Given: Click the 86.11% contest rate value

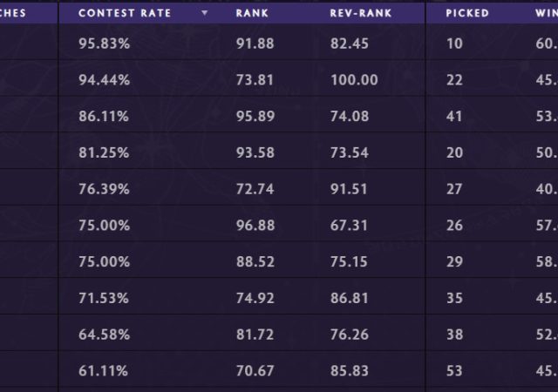Looking at the screenshot, I should pyautogui.click(x=103, y=117).
